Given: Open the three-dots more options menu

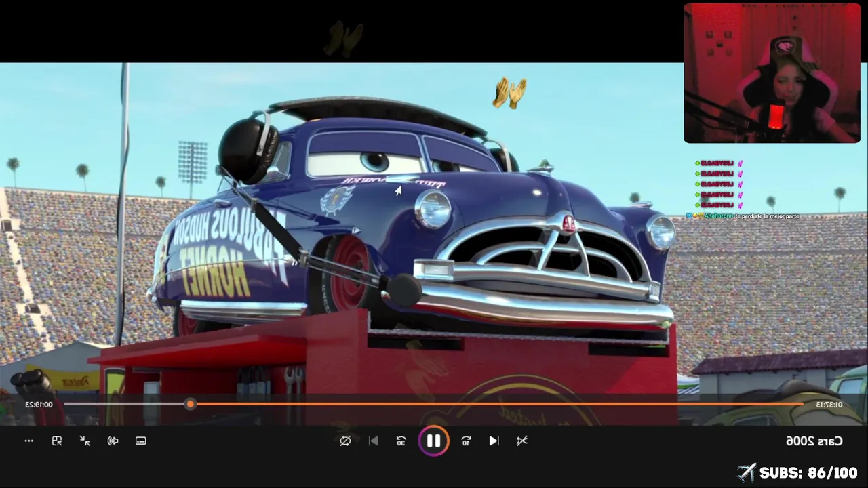Looking at the screenshot, I should coord(29,441).
